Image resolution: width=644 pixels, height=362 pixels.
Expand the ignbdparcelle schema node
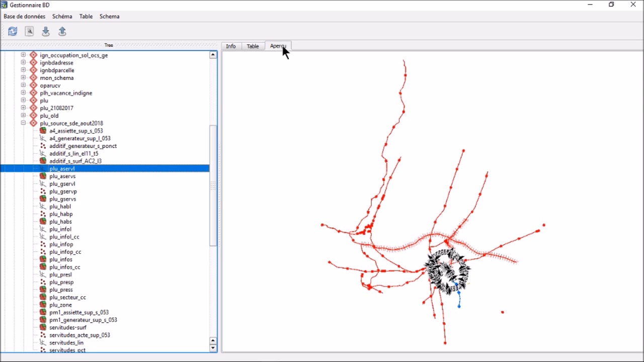tap(23, 70)
